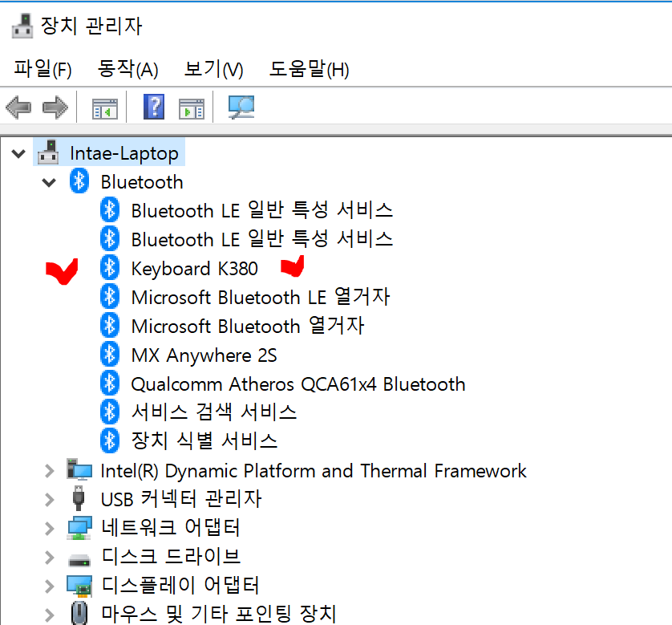Click 마우스 및 기타 포인팅 장치 mouse icon

[x=79, y=613]
